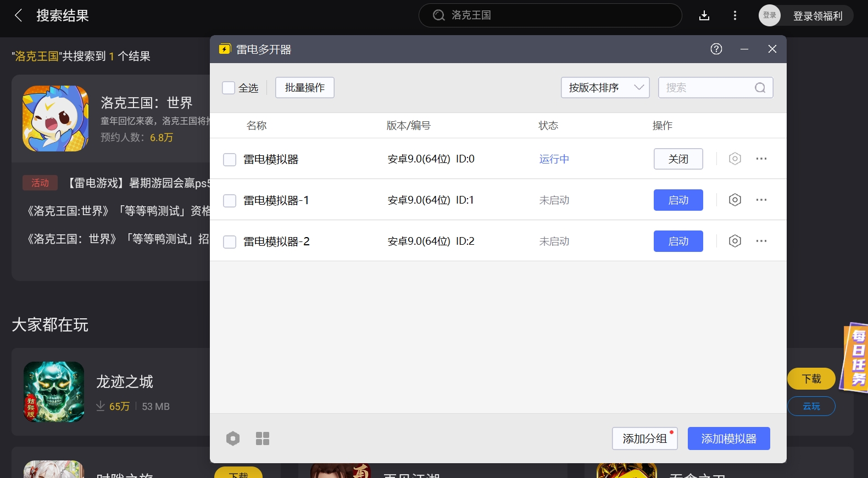Expand the 按版本排序 sort dropdown
The width and height of the screenshot is (868, 478).
tap(605, 88)
